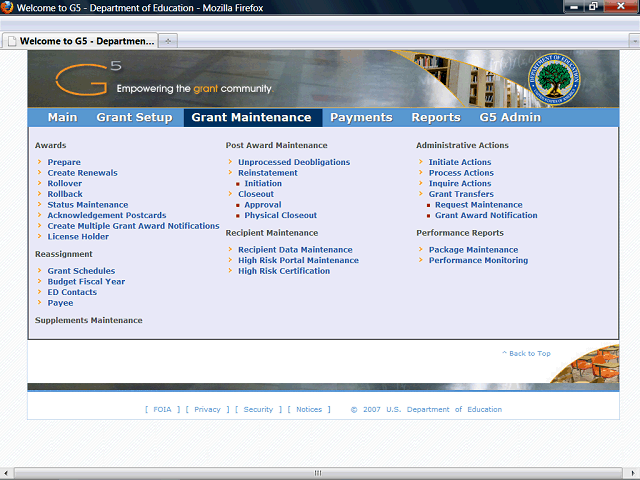Open Unprocessed Deobligations link
Screen dimensions: 640x480
pos(294,162)
